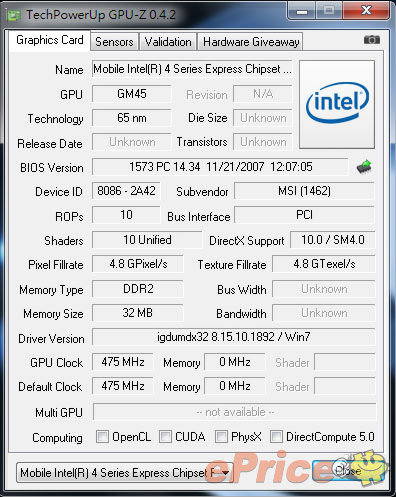Select the Graphics Card tab
The image size is (396, 497).
coord(50,40)
